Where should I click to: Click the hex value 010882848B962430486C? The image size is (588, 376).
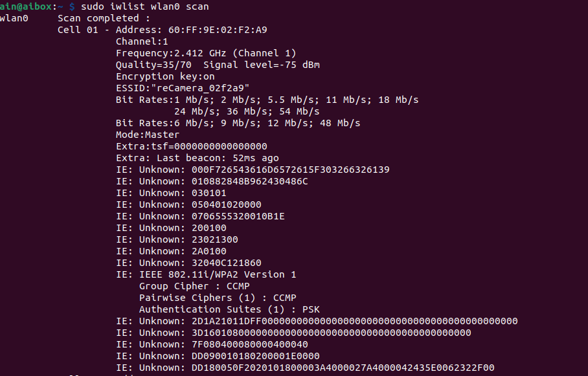(250, 181)
